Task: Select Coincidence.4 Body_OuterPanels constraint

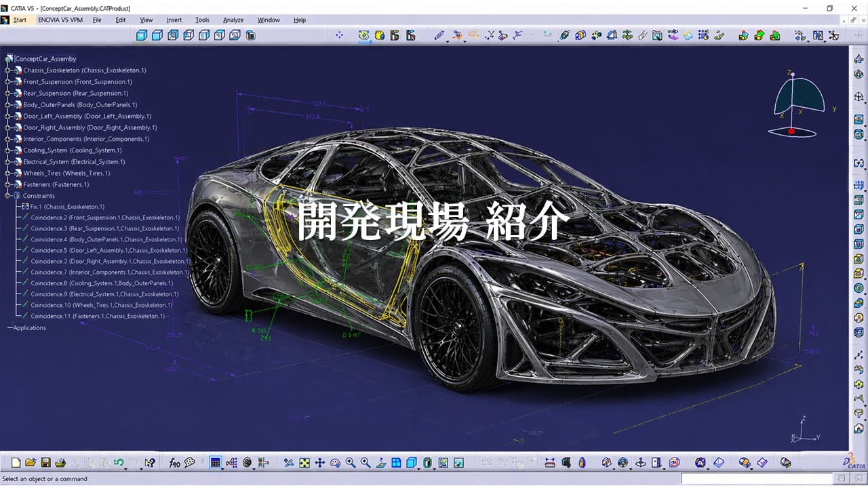Action: click(x=106, y=239)
